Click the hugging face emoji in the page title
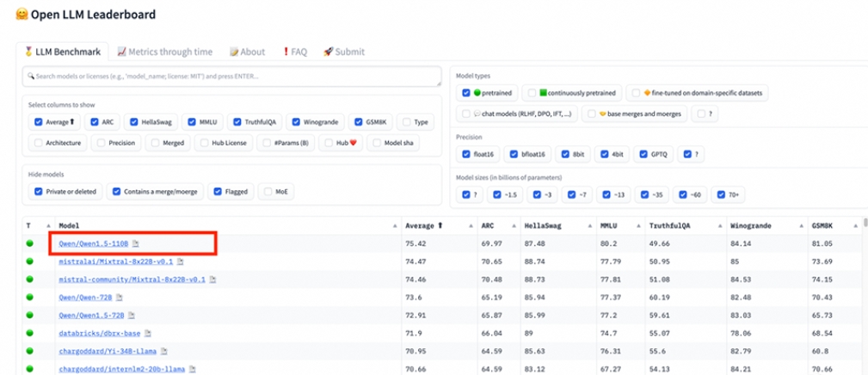 [22, 15]
